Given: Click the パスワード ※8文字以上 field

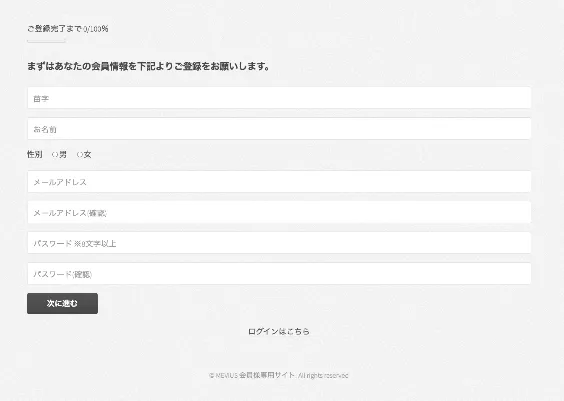Looking at the screenshot, I should pyautogui.click(x=279, y=243).
